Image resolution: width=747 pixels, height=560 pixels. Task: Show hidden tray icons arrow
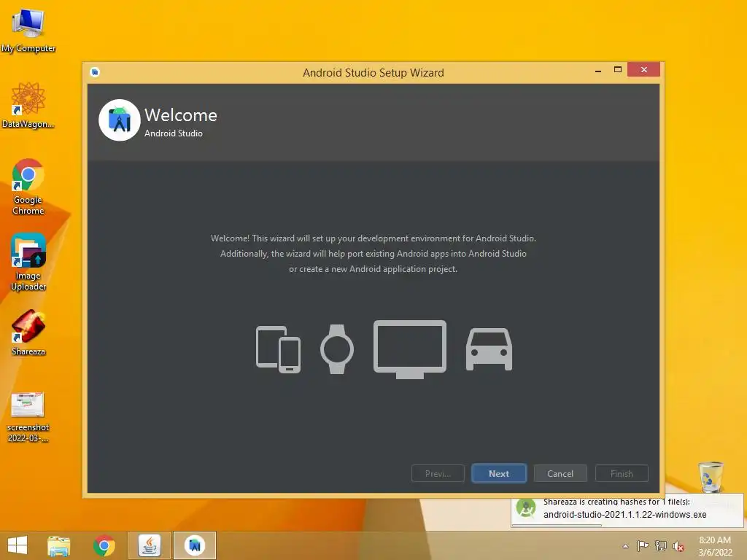(x=625, y=546)
